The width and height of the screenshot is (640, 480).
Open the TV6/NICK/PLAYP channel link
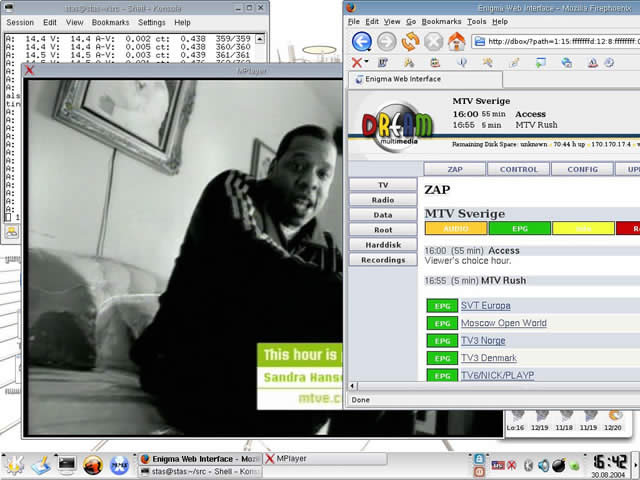pos(498,375)
